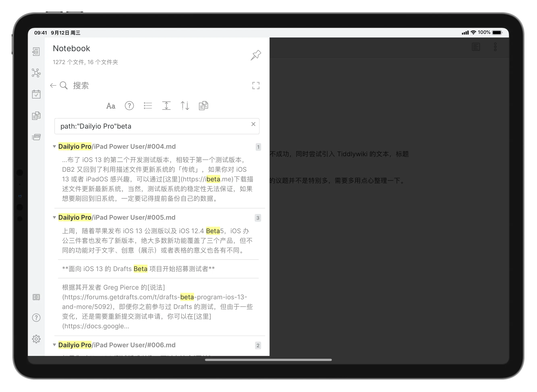Image resolution: width=537 pixels, height=392 pixels.
Task: Open settings gear icon
Action: pyautogui.click(x=36, y=339)
